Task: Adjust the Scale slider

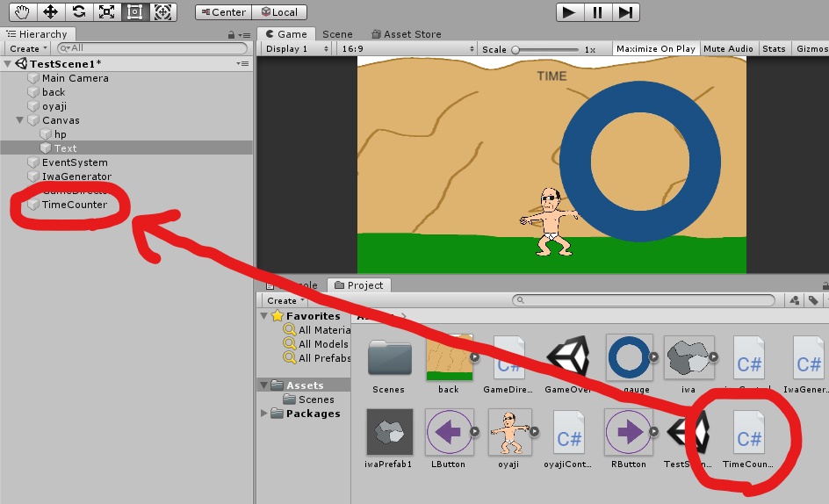Action: point(545,50)
